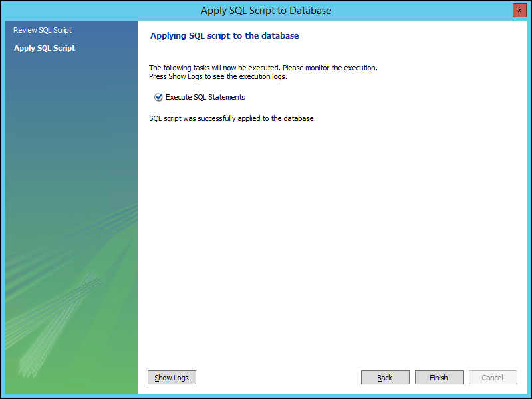The height and width of the screenshot is (399, 532).
Task: Click the Finish button
Action: 439,378
